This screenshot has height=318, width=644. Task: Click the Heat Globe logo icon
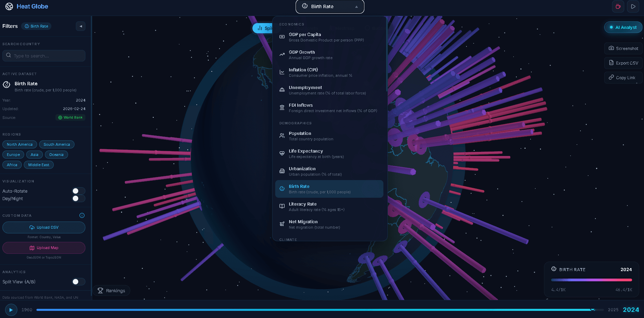[x=9, y=6]
